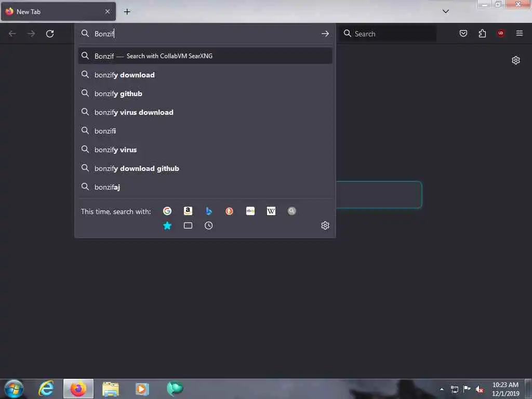Open Windows Media Player from the taskbar

[142, 389]
